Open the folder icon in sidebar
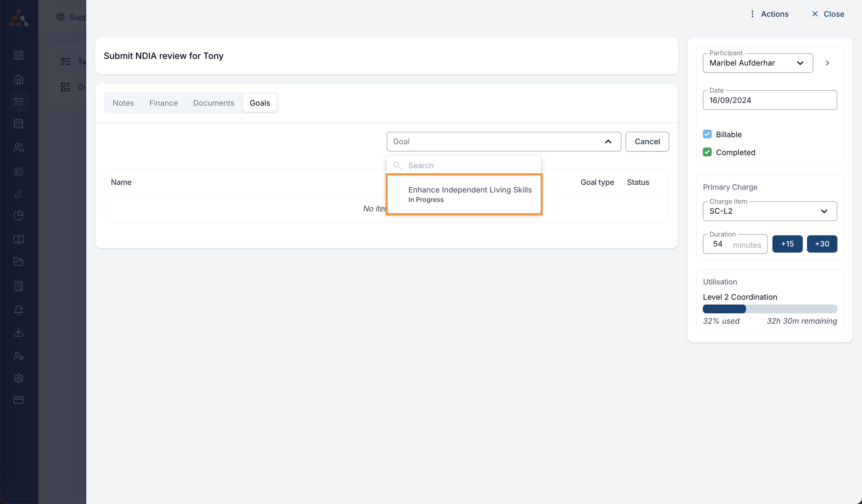This screenshot has height=504, width=862. click(x=19, y=262)
